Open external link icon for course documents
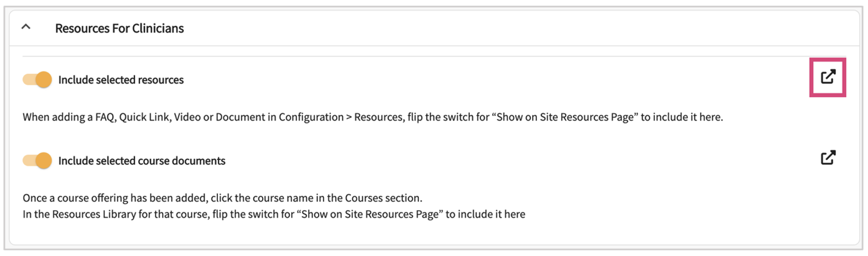Viewport: 868px width, 256px height. click(x=828, y=158)
